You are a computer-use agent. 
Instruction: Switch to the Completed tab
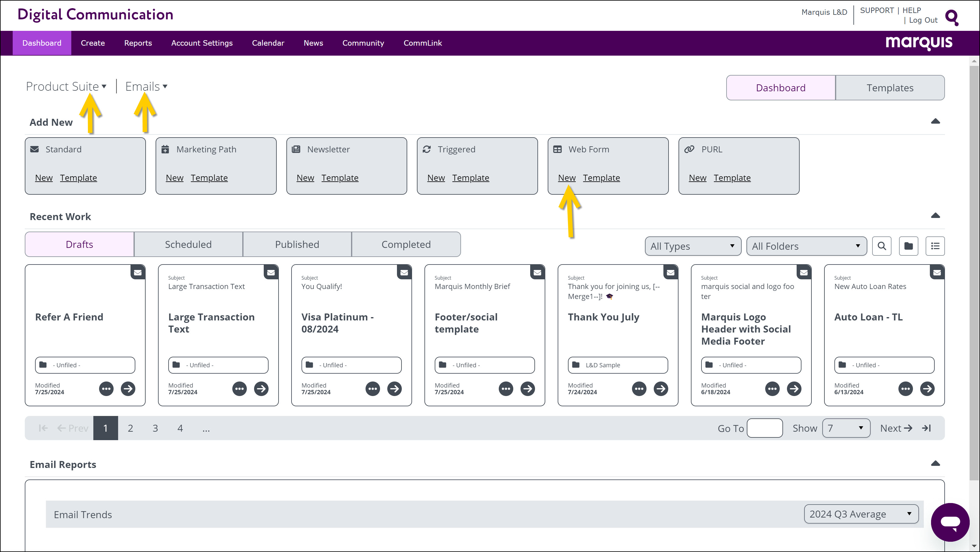(406, 244)
